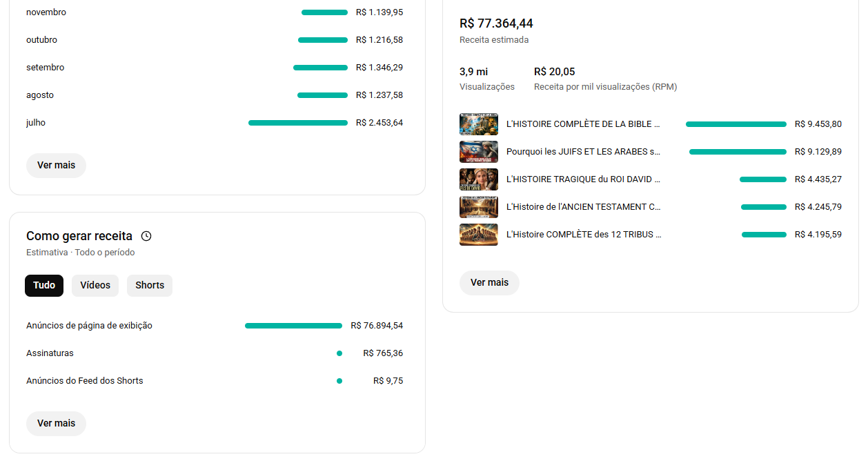Click the julho revenue bar
868x461 pixels.
(x=298, y=123)
